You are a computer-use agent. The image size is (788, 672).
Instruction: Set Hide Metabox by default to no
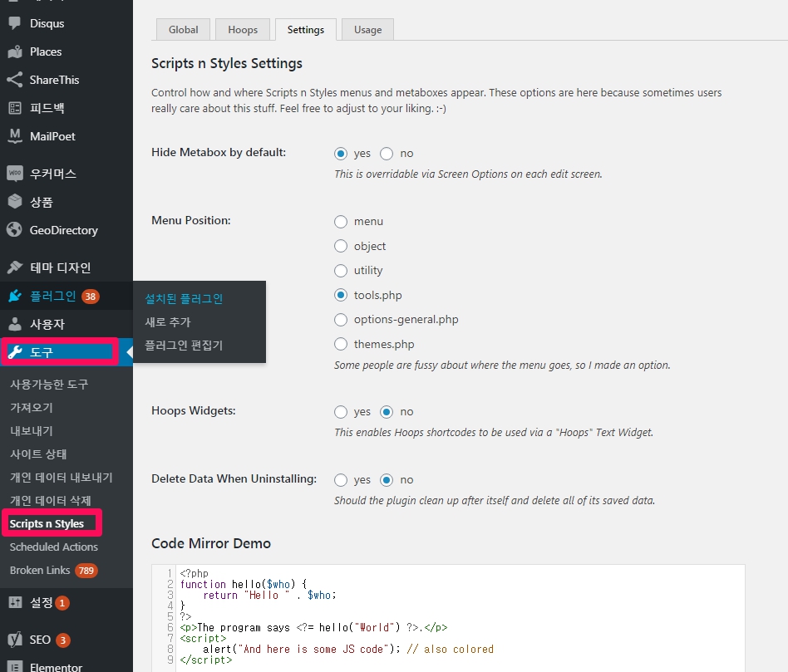point(387,154)
